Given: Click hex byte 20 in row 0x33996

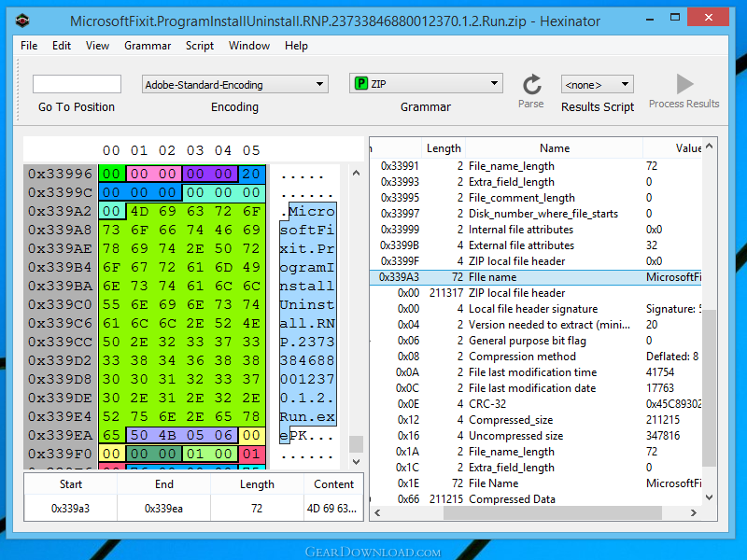Looking at the screenshot, I should click(251, 174).
